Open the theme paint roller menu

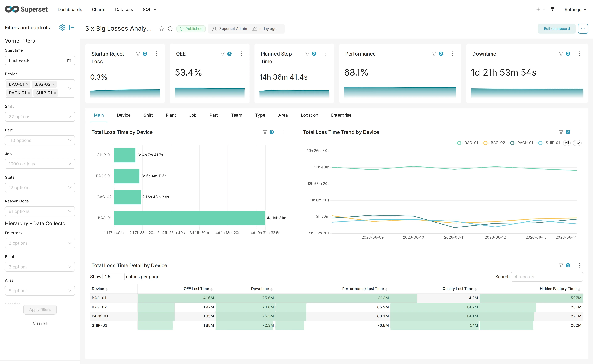point(555,9)
